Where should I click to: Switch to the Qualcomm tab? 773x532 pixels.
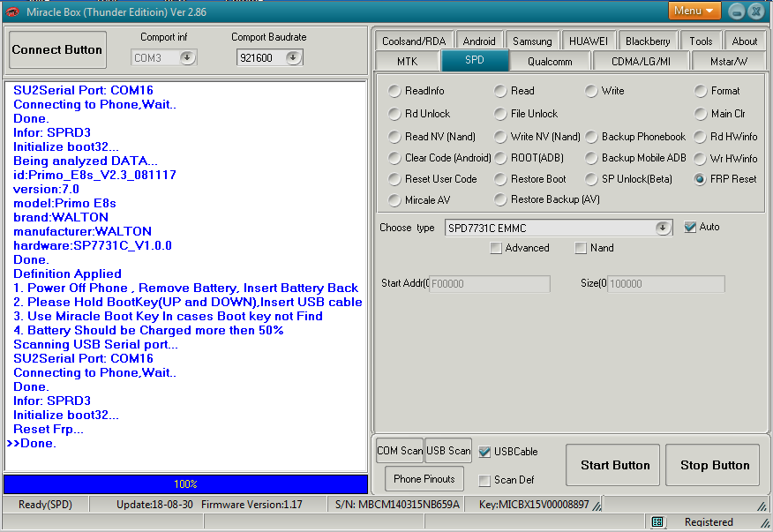pyautogui.click(x=550, y=61)
